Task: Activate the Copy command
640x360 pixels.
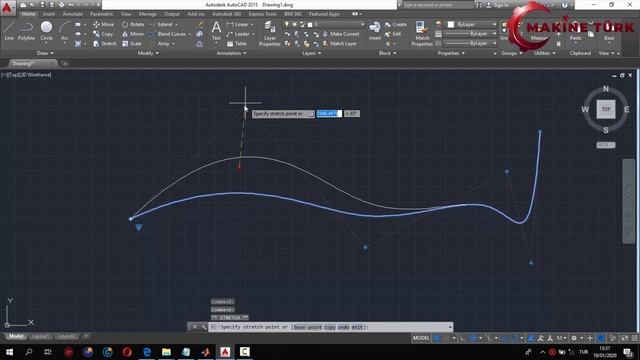Action: tap(103, 34)
